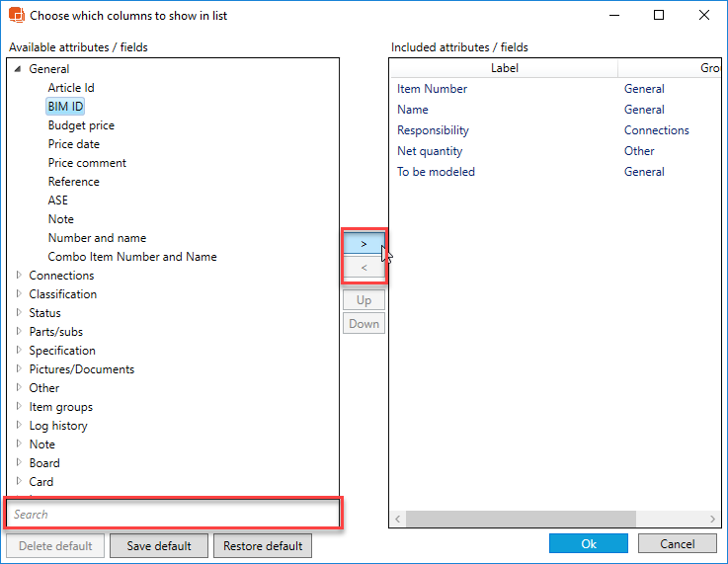Select the Responsibility row in included list

click(x=433, y=130)
